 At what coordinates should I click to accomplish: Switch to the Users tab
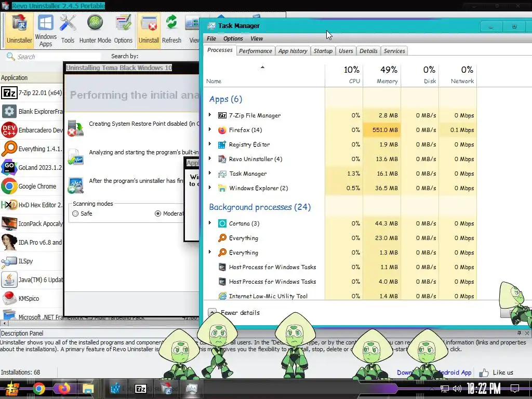tap(345, 51)
